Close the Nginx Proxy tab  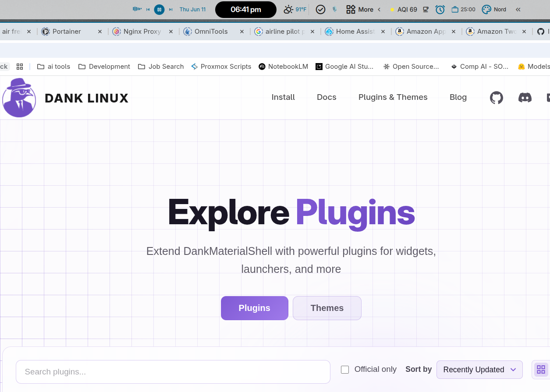pos(171,32)
